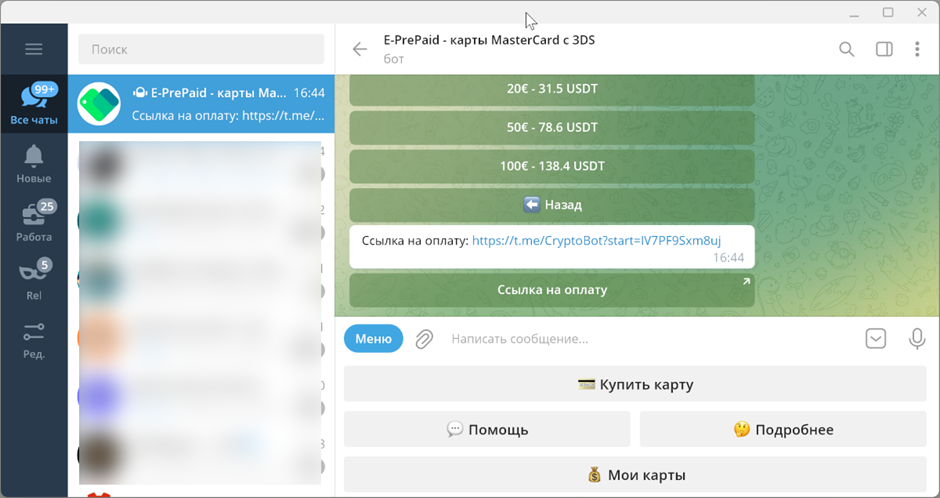The image size is (940, 498).
Task: Click the Ссылка на оплату inline button
Action: pos(552,290)
